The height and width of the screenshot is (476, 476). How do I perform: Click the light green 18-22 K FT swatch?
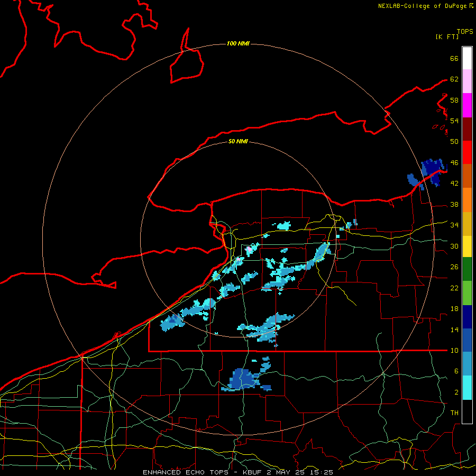point(467,293)
